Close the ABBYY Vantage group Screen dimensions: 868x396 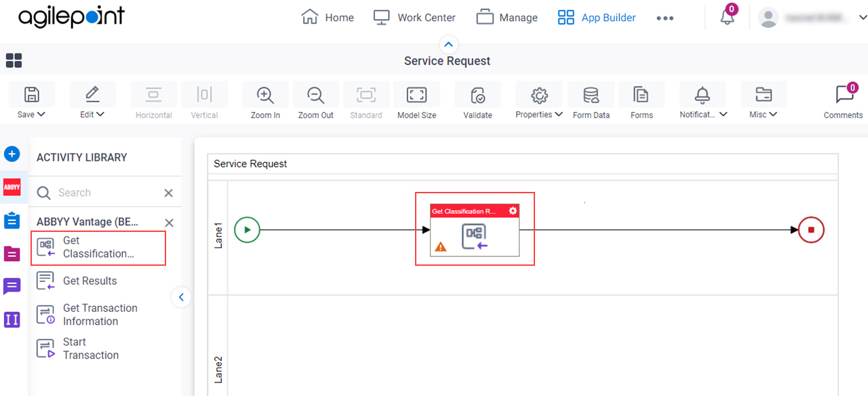(x=170, y=222)
